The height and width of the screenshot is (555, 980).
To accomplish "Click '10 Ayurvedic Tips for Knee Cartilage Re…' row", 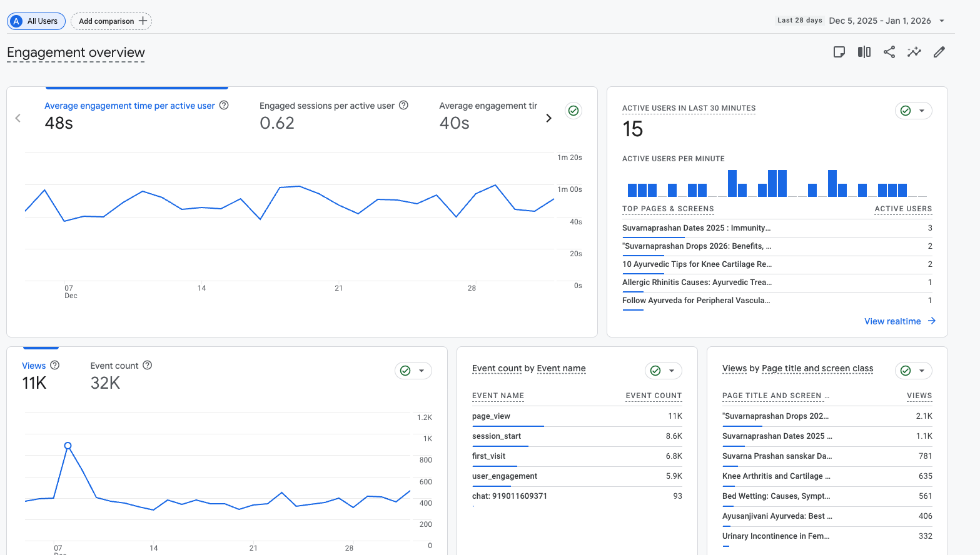I will (777, 264).
